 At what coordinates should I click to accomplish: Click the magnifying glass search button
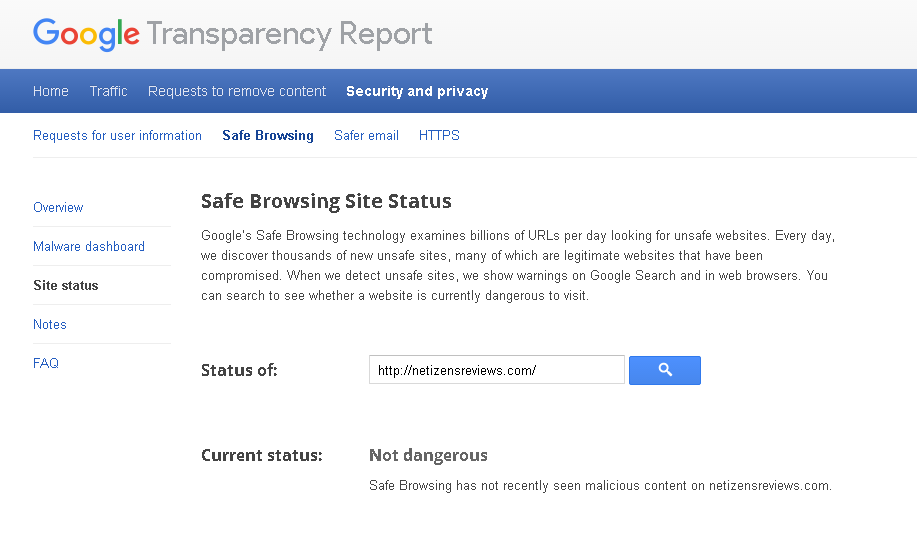pos(664,370)
